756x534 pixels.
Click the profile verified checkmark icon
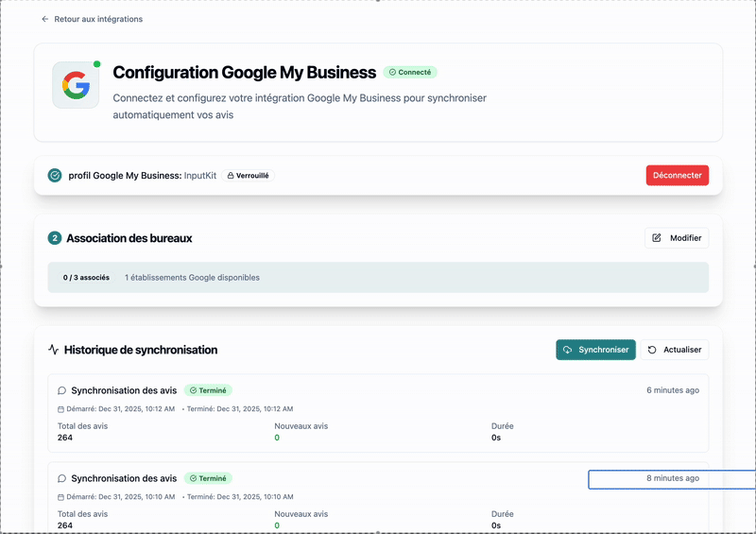[55, 175]
